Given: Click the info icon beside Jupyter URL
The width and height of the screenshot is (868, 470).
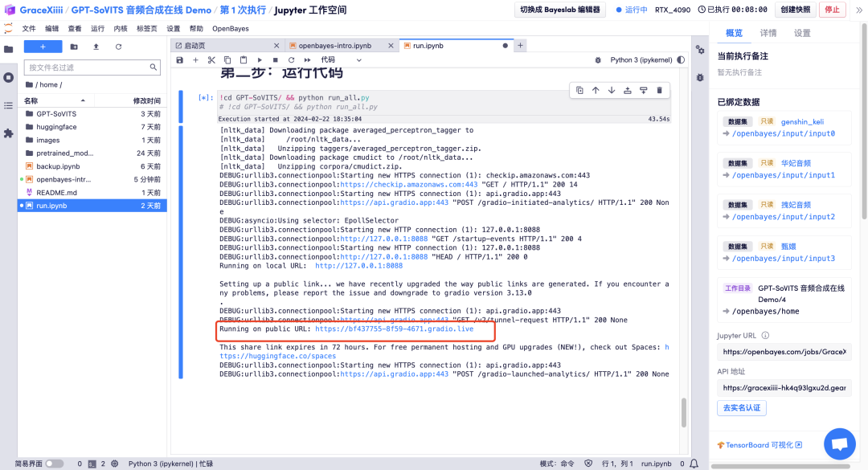Looking at the screenshot, I should click(x=765, y=336).
